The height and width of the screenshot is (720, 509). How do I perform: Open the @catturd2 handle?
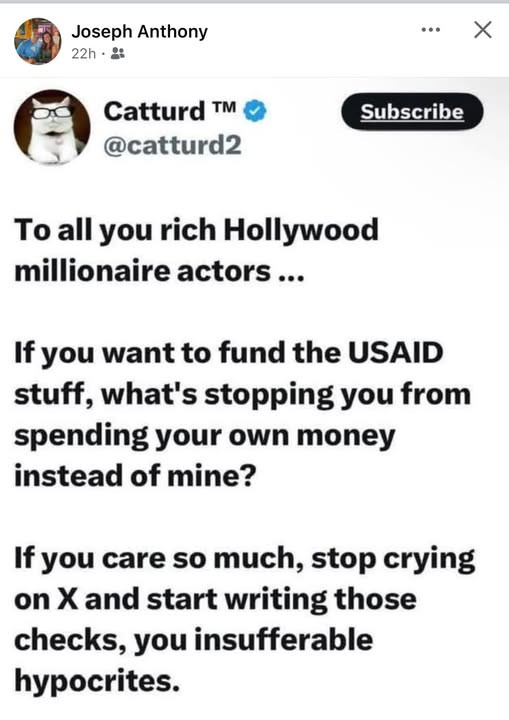(x=172, y=146)
